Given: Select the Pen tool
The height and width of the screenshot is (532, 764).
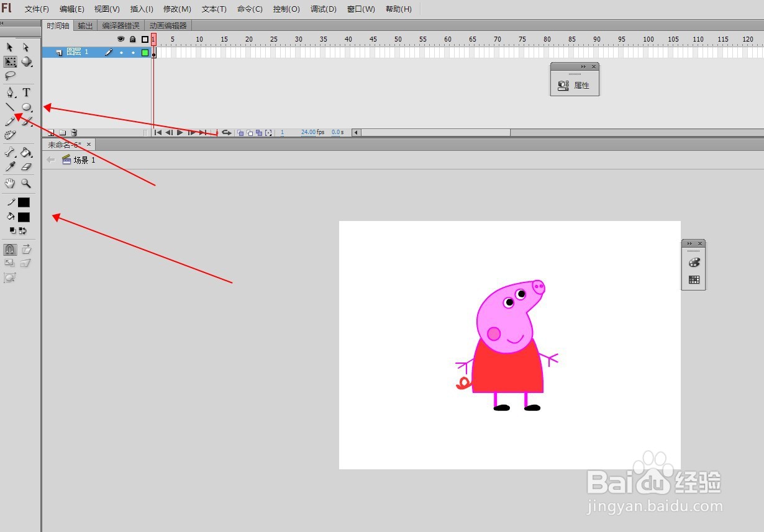Looking at the screenshot, I should [x=10, y=92].
